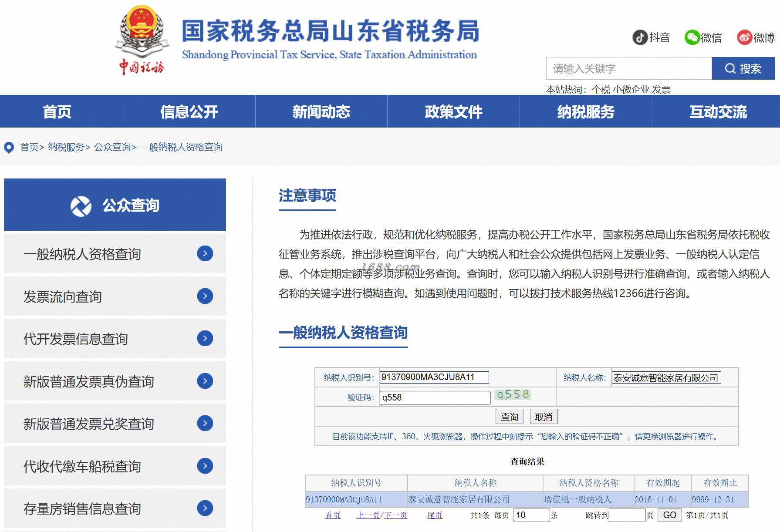Click the 验证码 captcha input field

pos(435,397)
